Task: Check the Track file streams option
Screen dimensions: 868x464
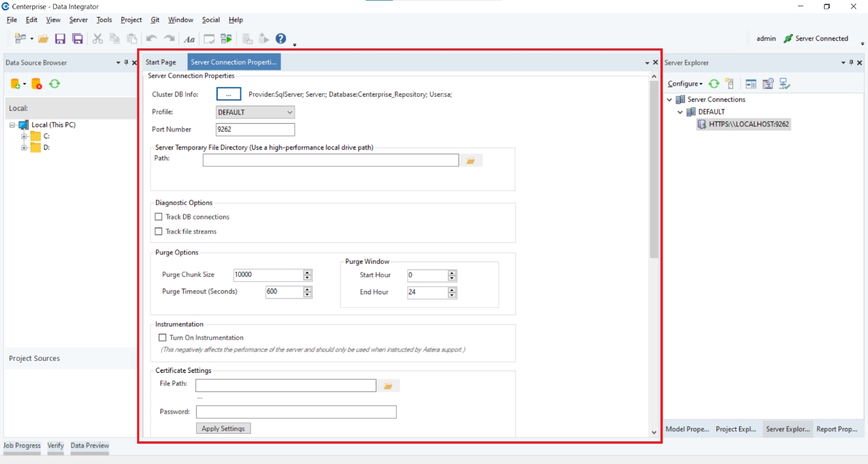Action: [159, 231]
